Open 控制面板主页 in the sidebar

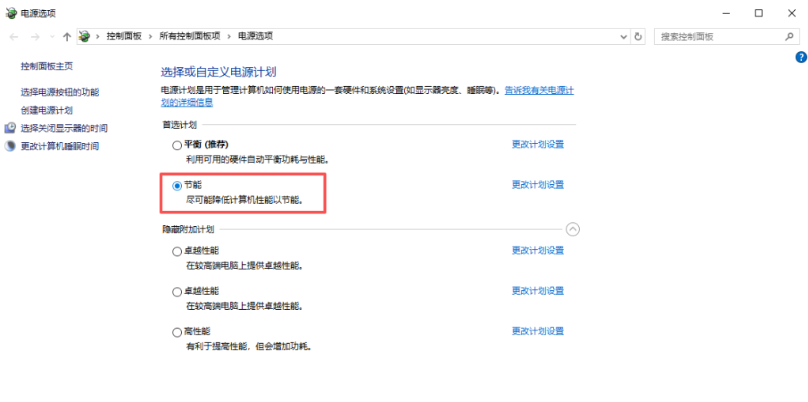click(x=46, y=66)
